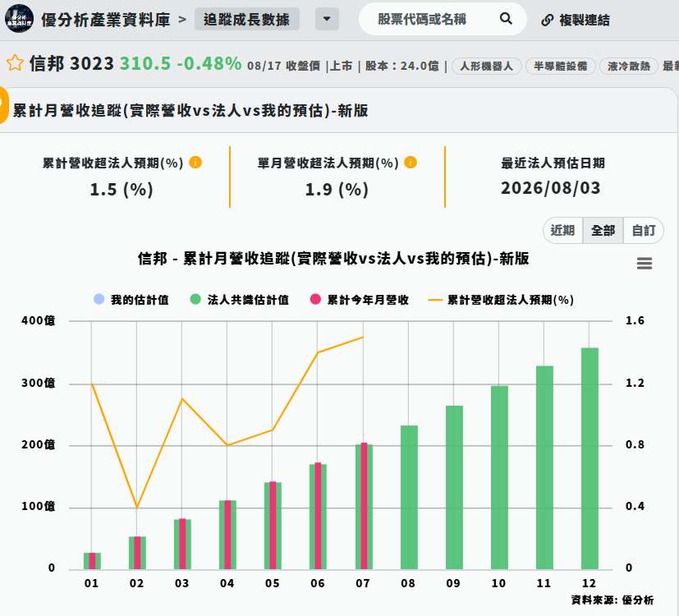Click the price text 310.5 -0.48%
The width and height of the screenshot is (679, 616).
[x=181, y=64]
